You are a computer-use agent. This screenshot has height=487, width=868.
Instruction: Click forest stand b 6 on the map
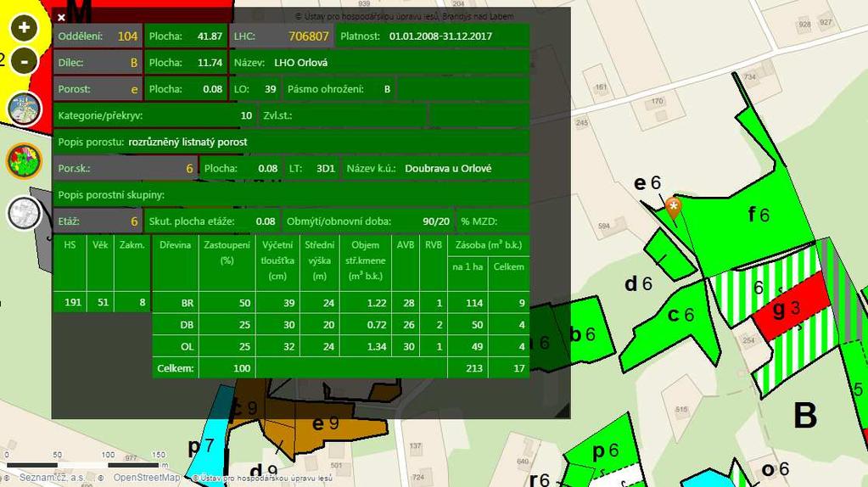582,334
